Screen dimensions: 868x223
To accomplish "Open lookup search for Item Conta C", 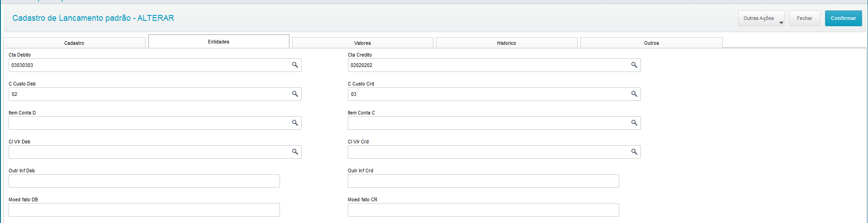I will pos(634,123).
